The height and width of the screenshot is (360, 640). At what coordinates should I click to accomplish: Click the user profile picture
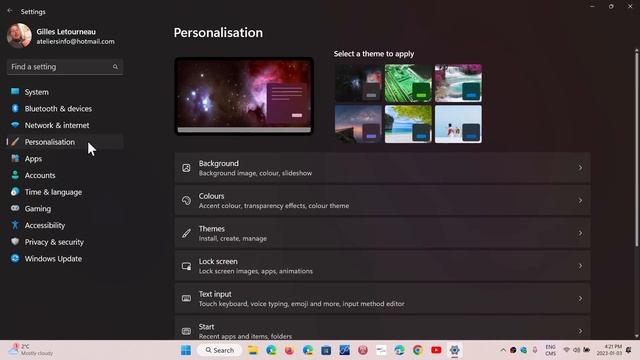19,36
